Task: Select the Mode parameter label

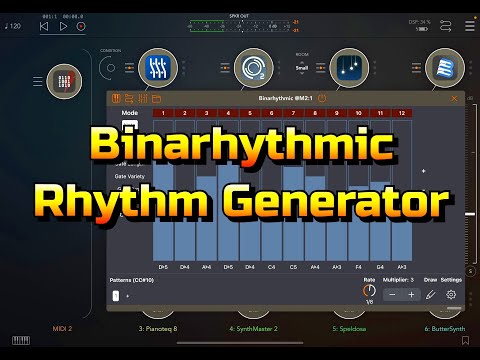Action: point(130,113)
